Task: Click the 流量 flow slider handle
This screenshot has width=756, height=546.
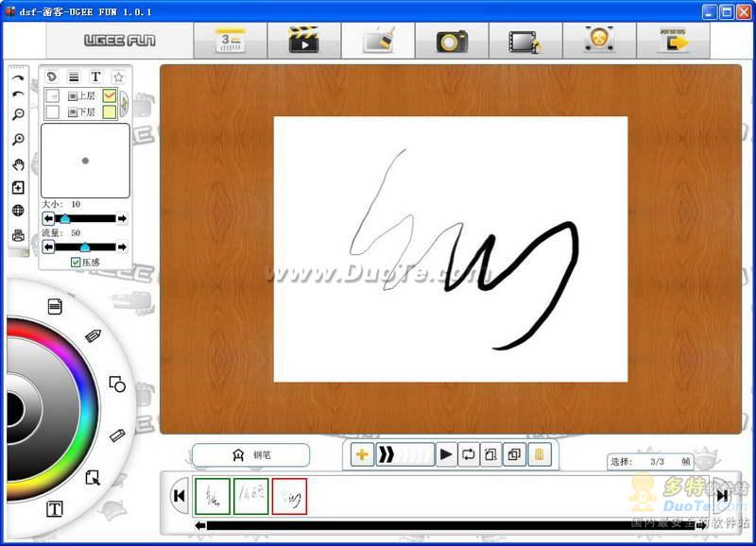Action: (85, 247)
